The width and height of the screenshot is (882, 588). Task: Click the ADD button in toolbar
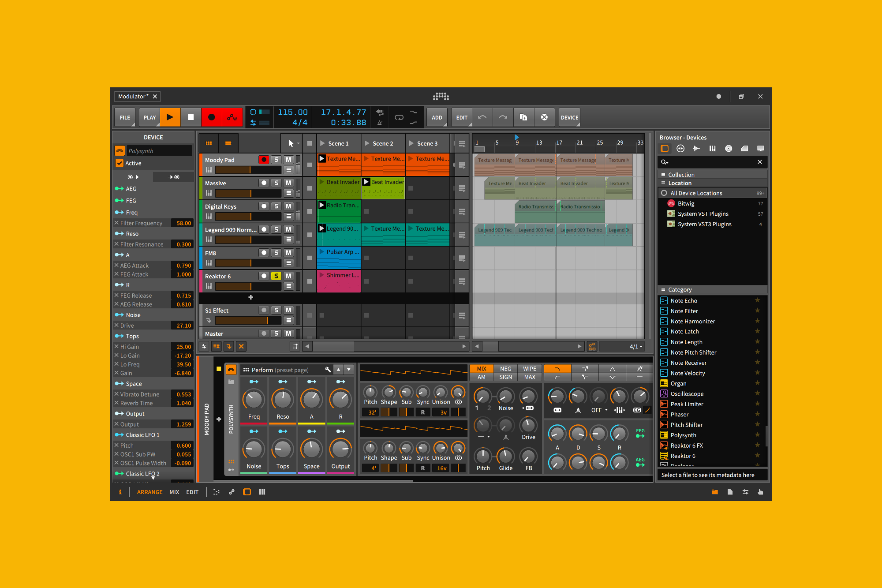pyautogui.click(x=437, y=117)
